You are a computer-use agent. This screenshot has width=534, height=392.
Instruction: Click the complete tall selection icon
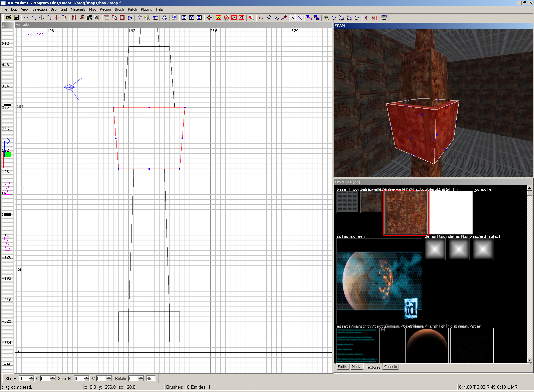click(x=74, y=18)
